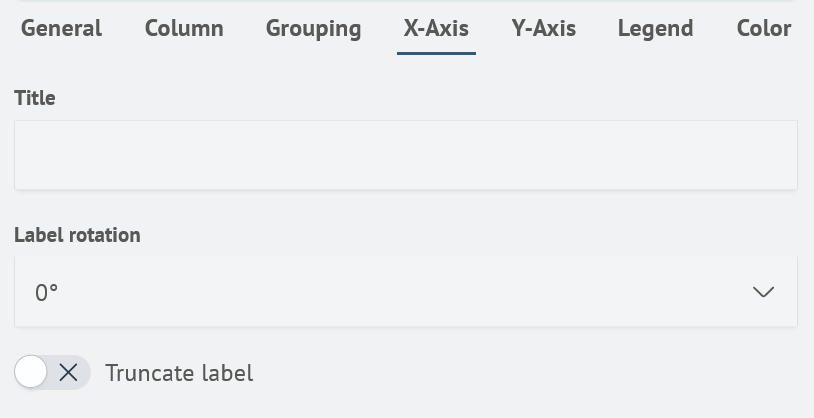The height and width of the screenshot is (418, 814).
Task: Click the white knob of Truncate toggle
Action: pos(31,373)
